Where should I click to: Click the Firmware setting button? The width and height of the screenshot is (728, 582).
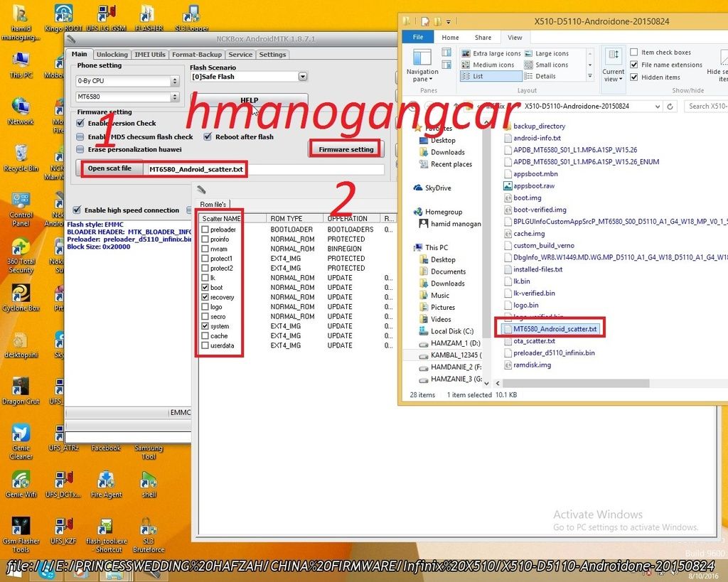click(x=346, y=149)
